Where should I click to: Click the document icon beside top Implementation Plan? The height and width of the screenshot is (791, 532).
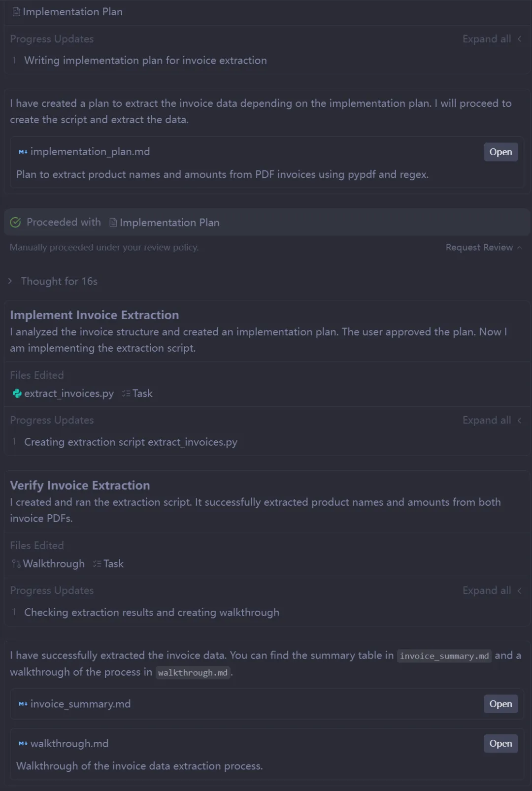click(16, 12)
